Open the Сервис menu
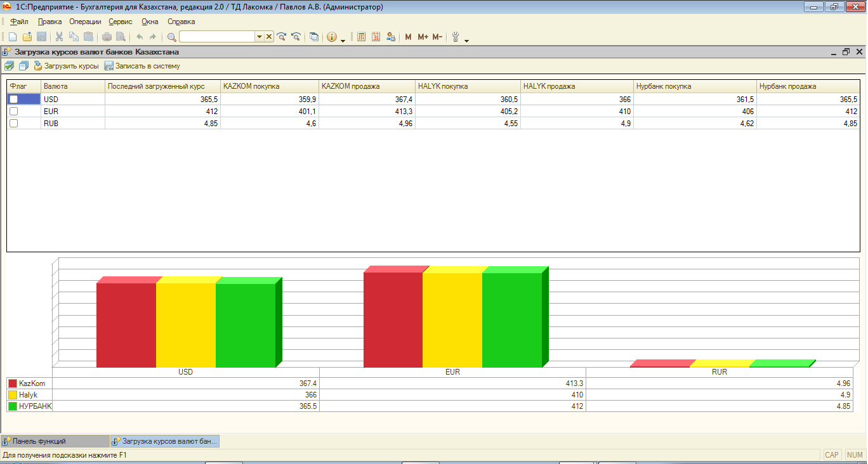The image size is (868, 464). pyautogui.click(x=121, y=22)
